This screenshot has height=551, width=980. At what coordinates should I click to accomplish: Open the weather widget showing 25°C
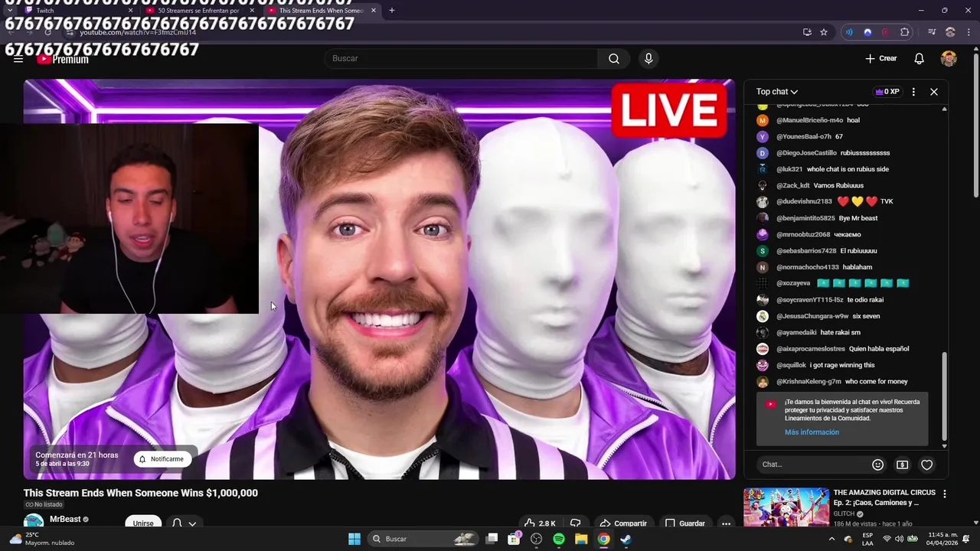point(42,539)
